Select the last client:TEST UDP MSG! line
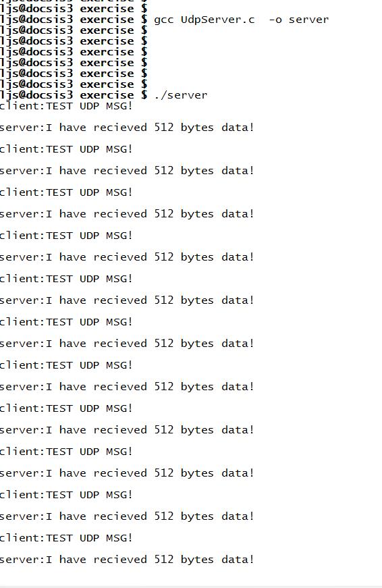 pyautogui.click(x=66, y=538)
